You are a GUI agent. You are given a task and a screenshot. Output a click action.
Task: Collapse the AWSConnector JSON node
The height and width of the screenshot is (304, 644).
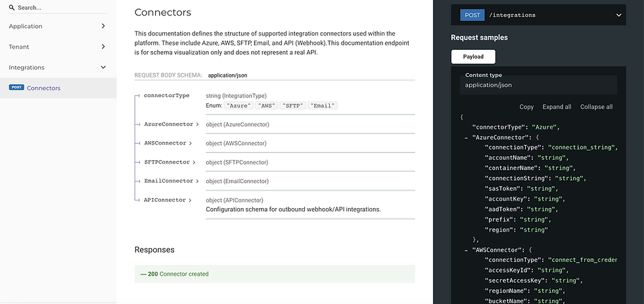466,250
